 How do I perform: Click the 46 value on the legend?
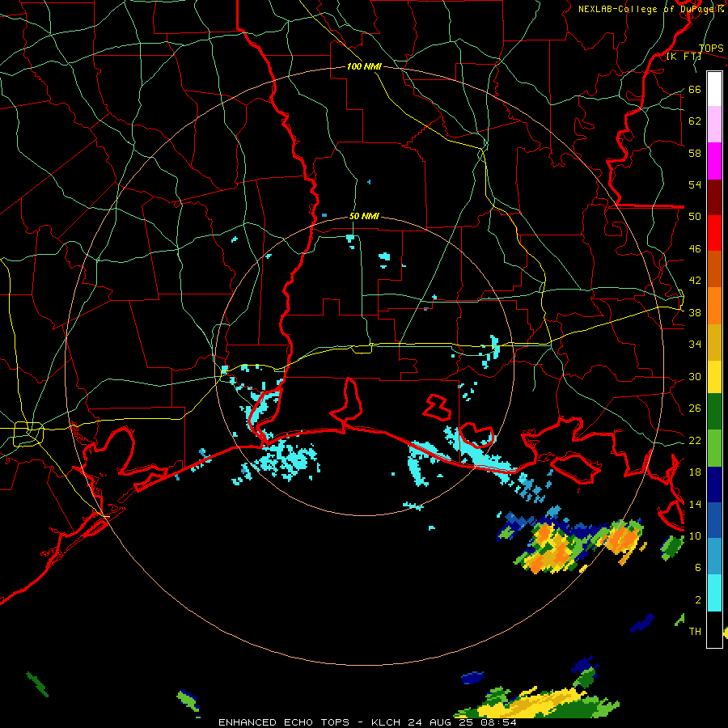click(695, 249)
